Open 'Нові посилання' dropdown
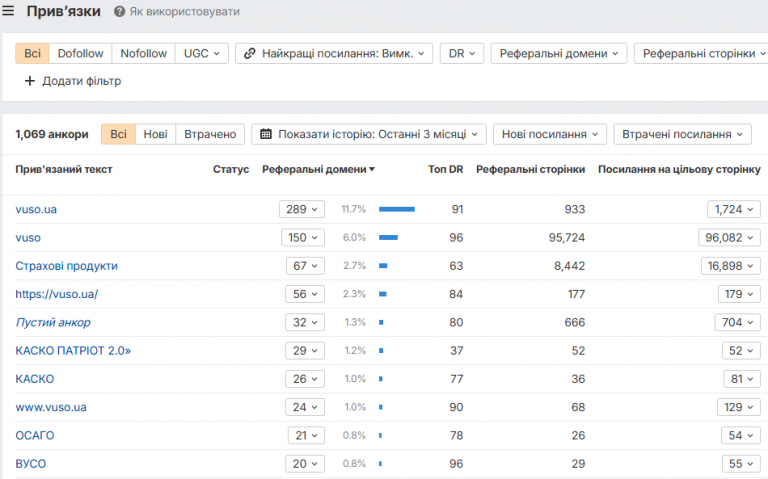This screenshot has width=768, height=479. coord(550,134)
